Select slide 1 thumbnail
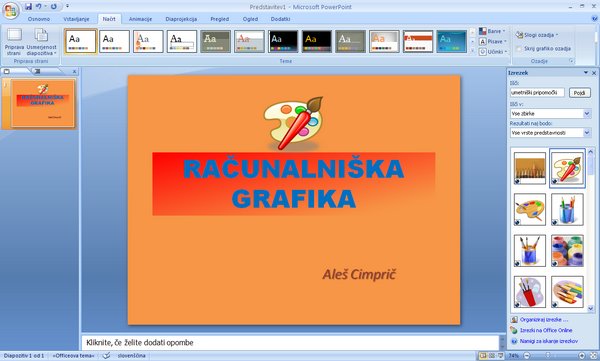600x361 pixels. tap(43, 103)
